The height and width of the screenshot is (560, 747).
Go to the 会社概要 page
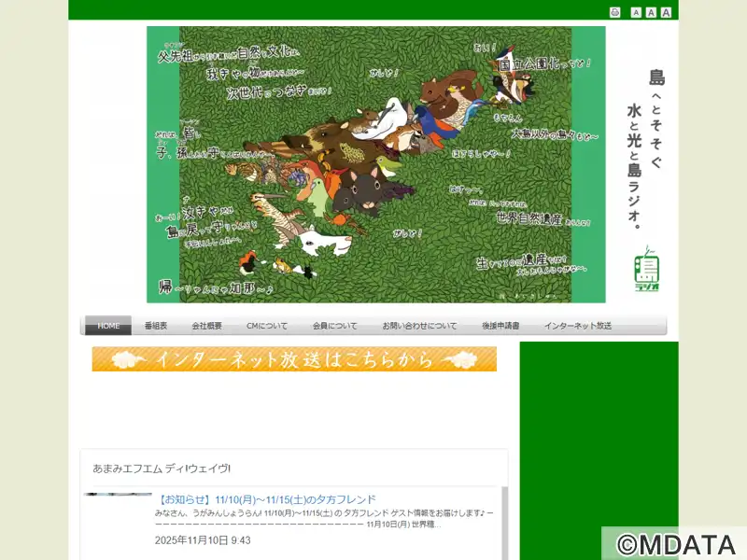[206, 326]
